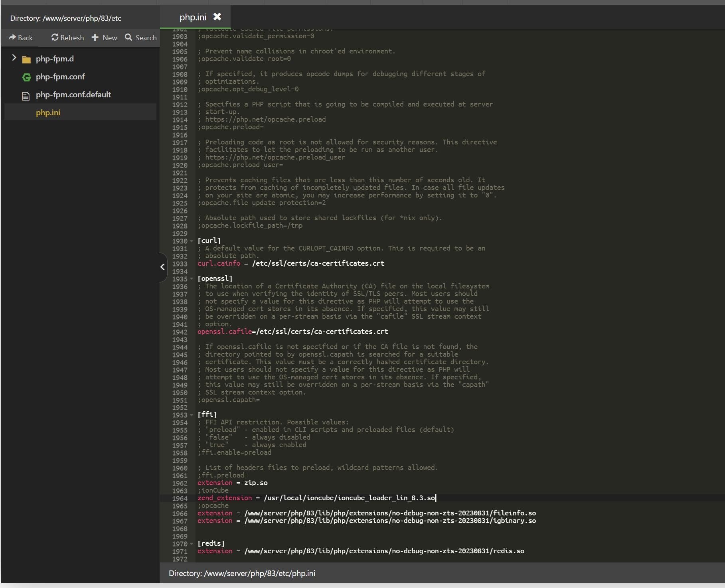Open php.ini in the file tree
The width and height of the screenshot is (725, 588).
[48, 112]
